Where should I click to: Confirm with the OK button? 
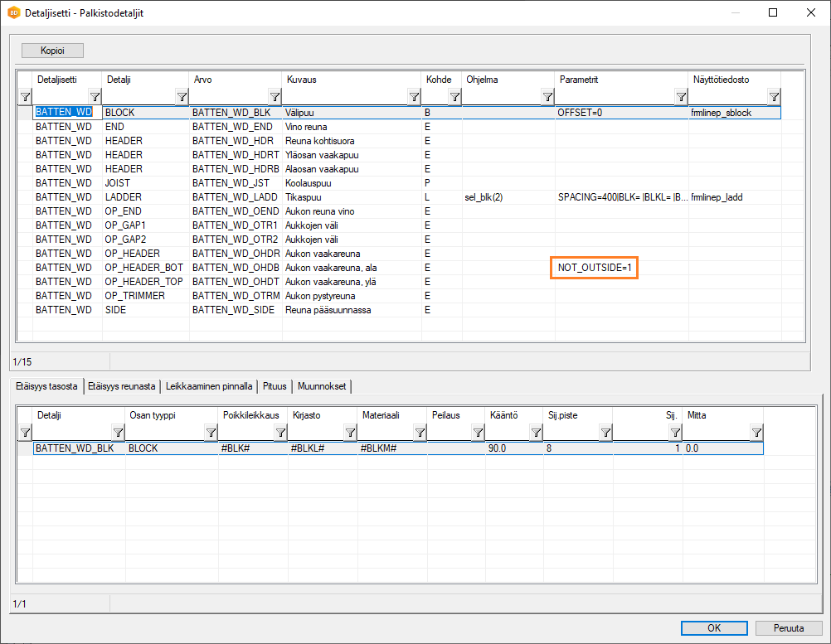click(713, 628)
